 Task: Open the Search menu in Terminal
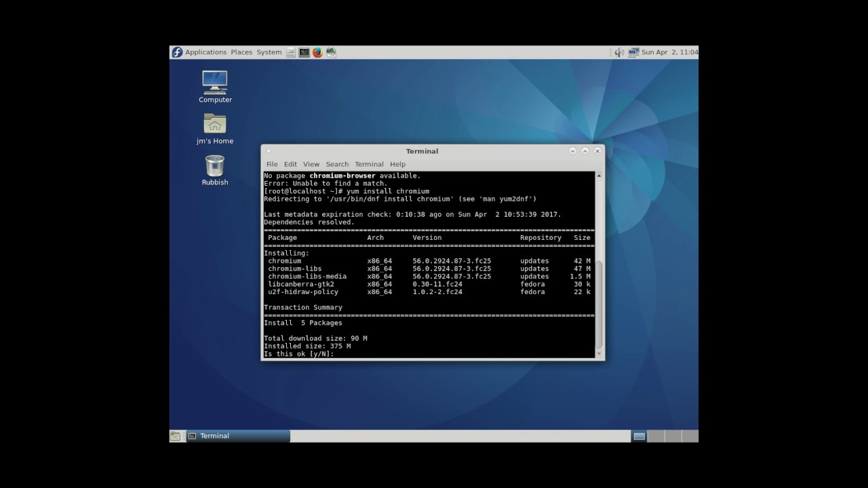coord(337,164)
